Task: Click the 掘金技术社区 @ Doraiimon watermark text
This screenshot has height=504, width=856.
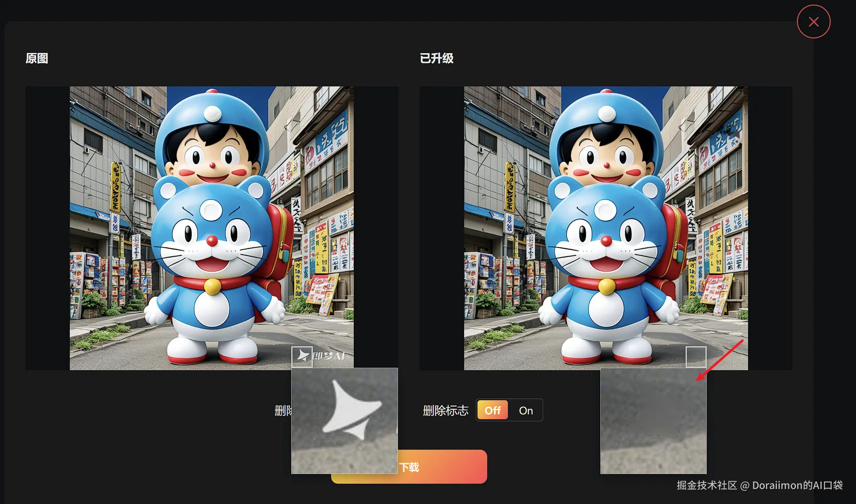Action: [759, 485]
